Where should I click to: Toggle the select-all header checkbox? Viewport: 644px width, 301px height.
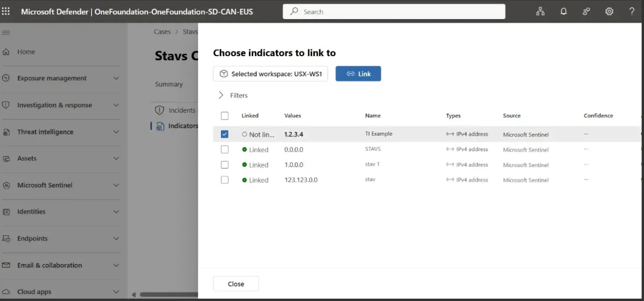pyautogui.click(x=225, y=116)
